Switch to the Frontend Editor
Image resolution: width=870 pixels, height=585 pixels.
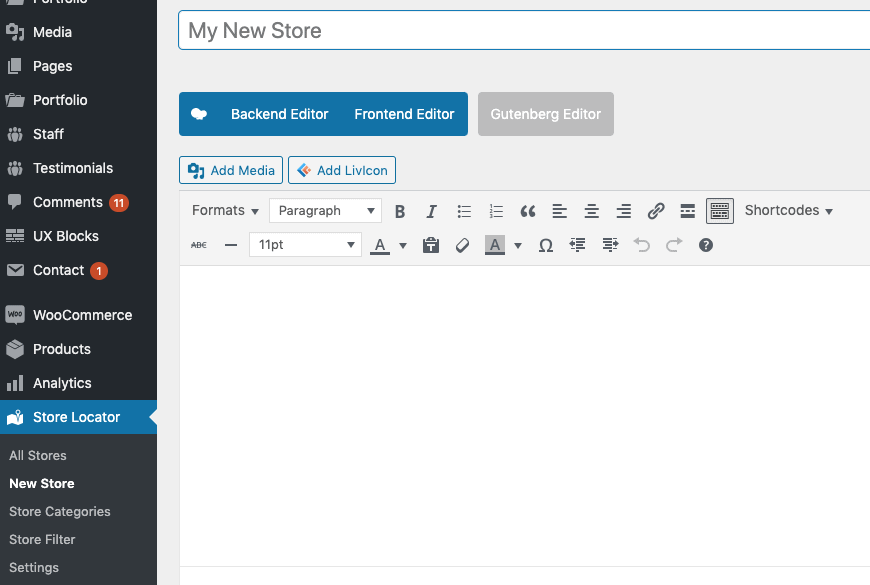tap(404, 114)
